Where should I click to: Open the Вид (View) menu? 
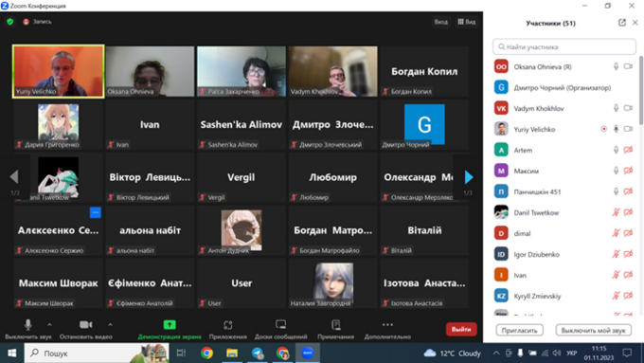(x=467, y=22)
